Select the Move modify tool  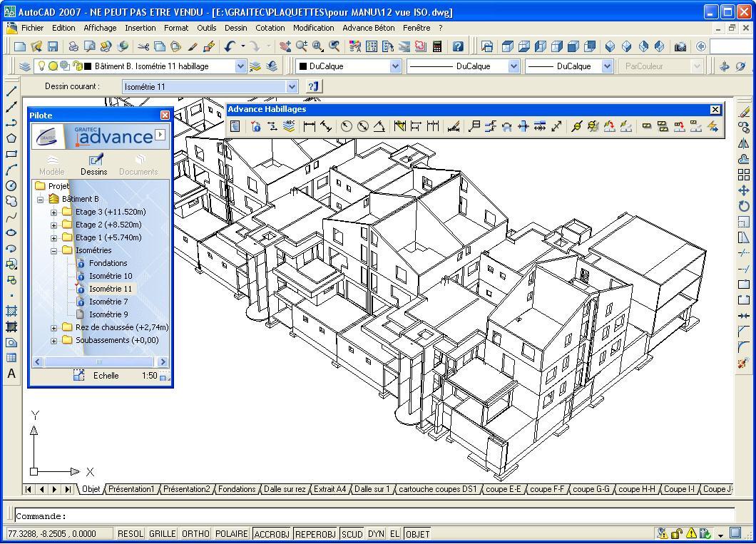pyautogui.click(x=744, y=190)
